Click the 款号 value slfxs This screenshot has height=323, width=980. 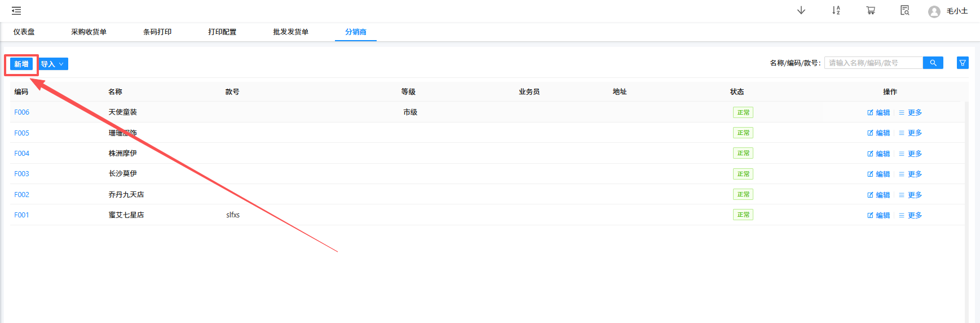coord(233,215)
